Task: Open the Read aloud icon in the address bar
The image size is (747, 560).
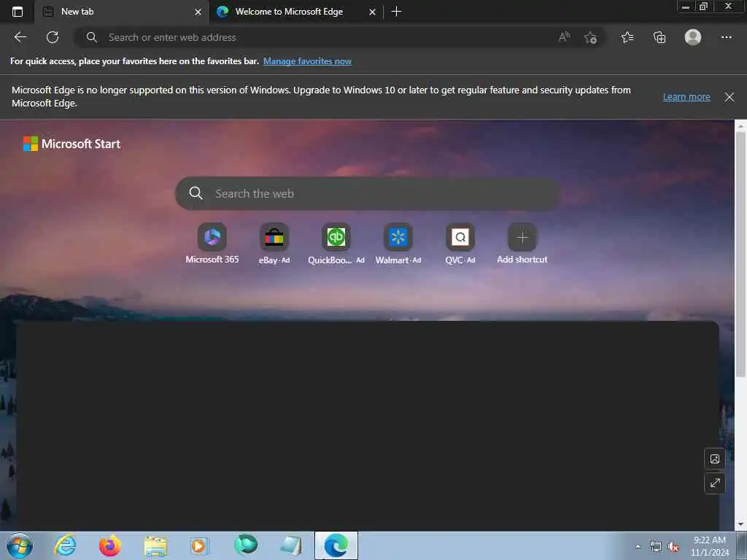Action: pos(564,37)
